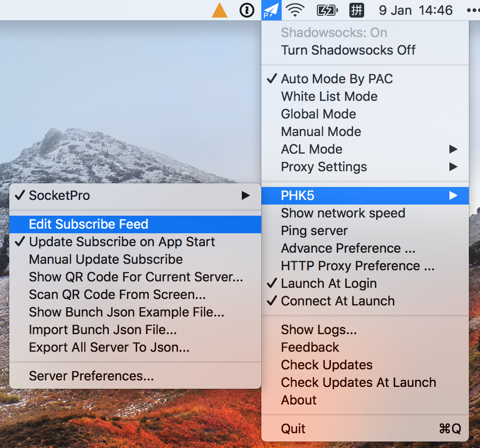Open the three-dot overflow menu bar item

click(473, 10)
